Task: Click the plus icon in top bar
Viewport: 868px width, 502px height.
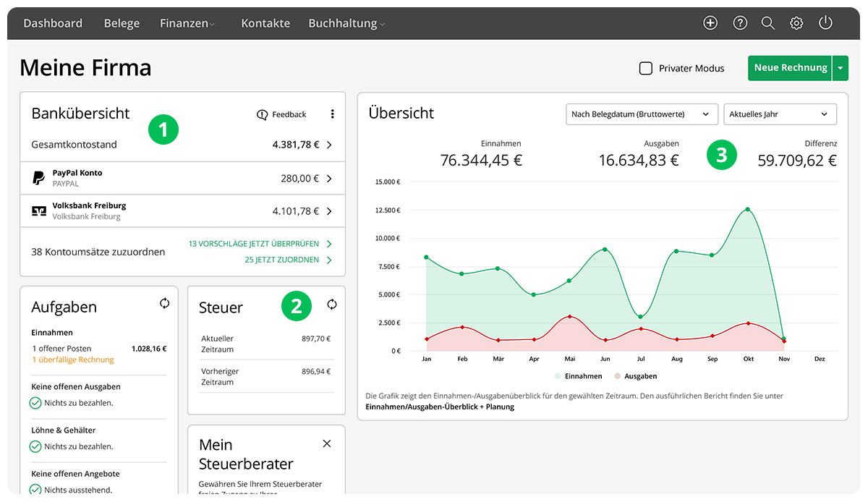Action: [x=710, y=23]
